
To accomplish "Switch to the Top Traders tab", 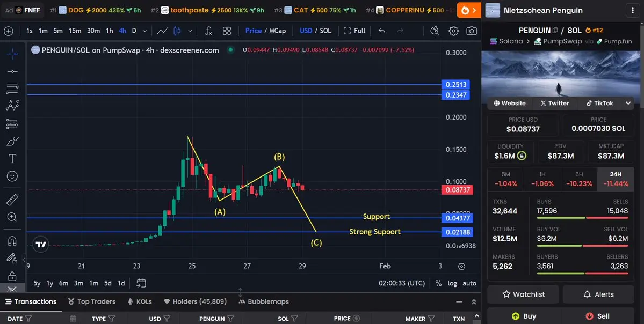I will coord(92,302).
